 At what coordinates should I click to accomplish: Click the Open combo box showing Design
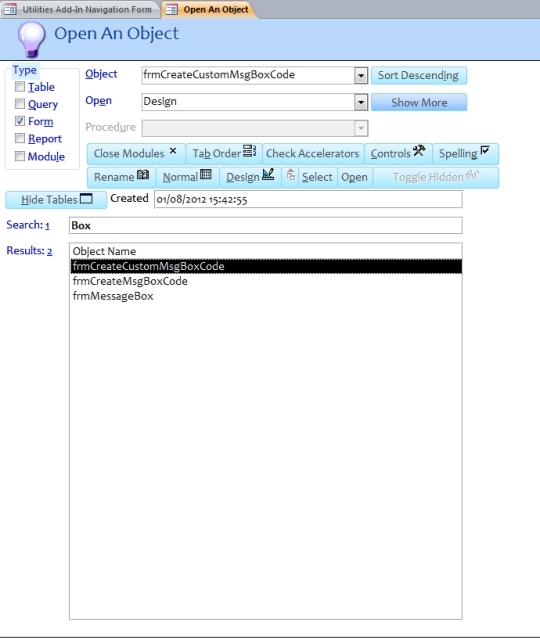(x=248, y=102)
